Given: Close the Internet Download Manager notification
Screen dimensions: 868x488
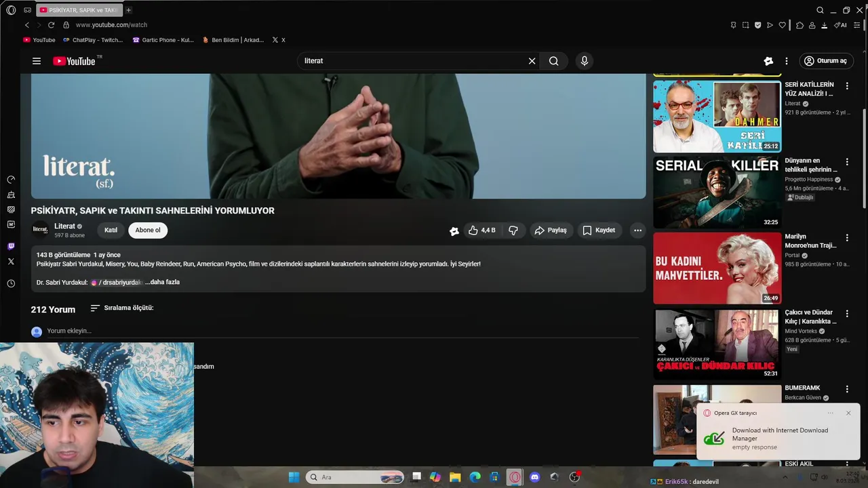Looking at the screenshot, I should [848, 413].
